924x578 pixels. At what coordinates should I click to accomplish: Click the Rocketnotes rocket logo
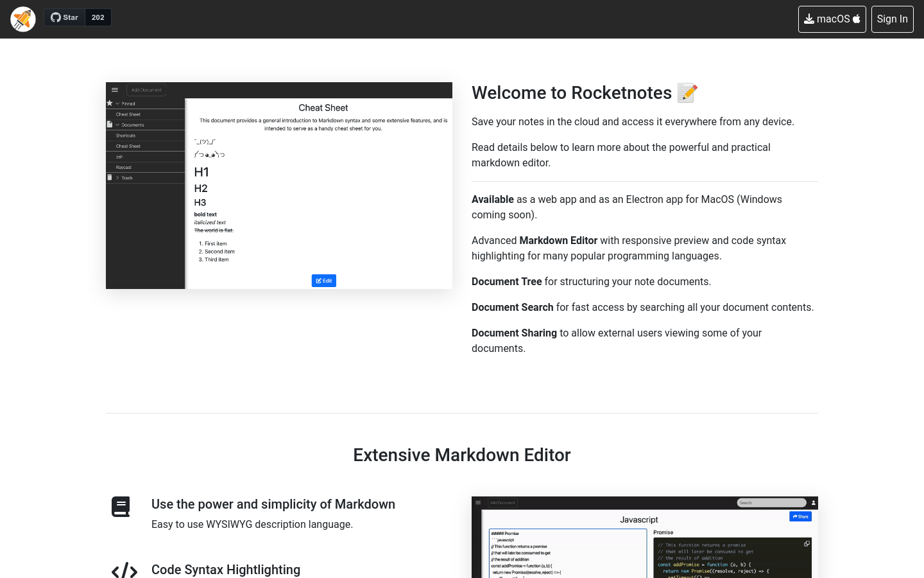click(x=22, y=19)
